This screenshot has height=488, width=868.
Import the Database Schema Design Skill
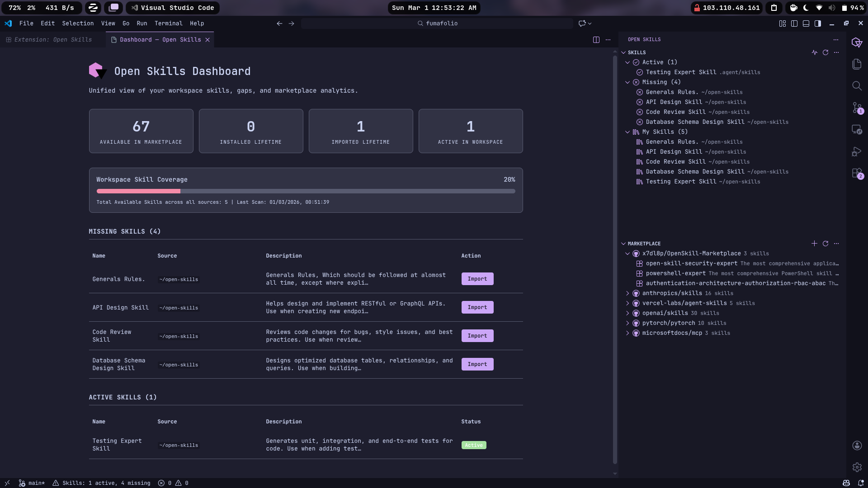[x=477, y=364]
